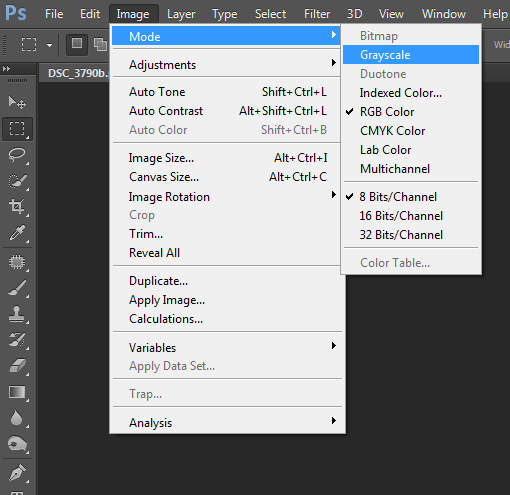Screen dimensions: 510x495
Task: Choose Duplicate command
Action: pos(226,281)
